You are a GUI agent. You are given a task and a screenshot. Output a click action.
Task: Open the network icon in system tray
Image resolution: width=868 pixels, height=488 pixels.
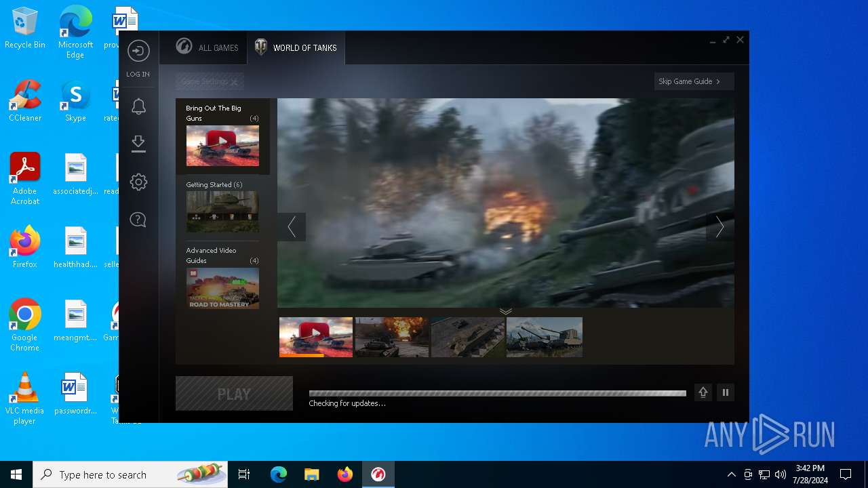click(764, 474)
